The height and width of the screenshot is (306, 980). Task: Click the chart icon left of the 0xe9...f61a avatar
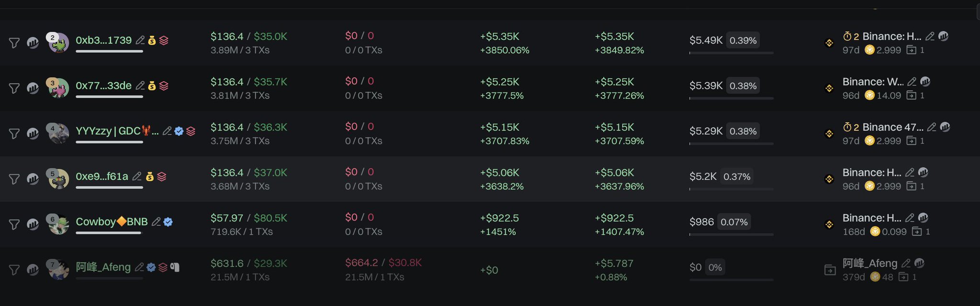coord(33,179)
